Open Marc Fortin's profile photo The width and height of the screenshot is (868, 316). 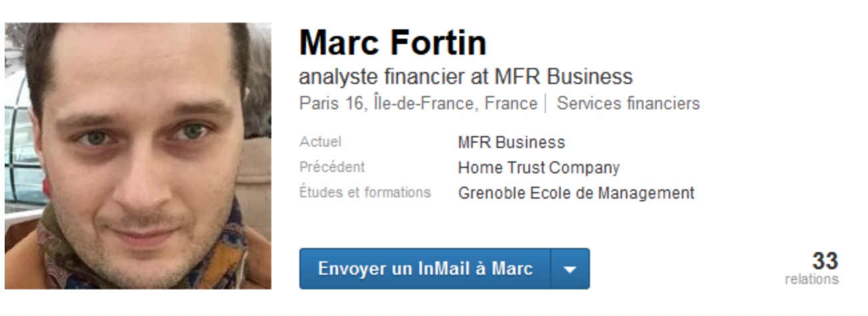(x=138, y=156)
